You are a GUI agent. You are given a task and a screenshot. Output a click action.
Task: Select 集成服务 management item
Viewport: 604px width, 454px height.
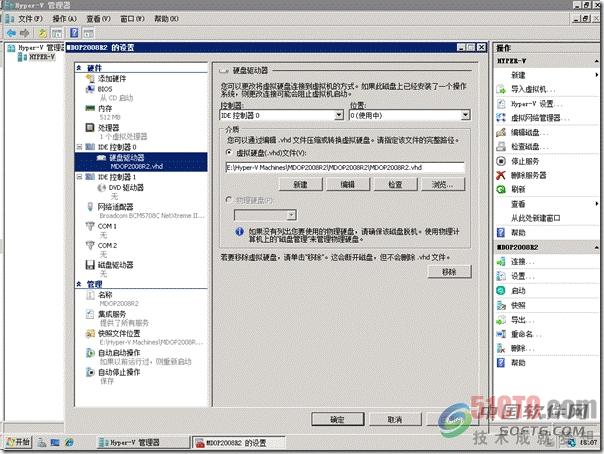pyautogui.click(x=112, y=314)
